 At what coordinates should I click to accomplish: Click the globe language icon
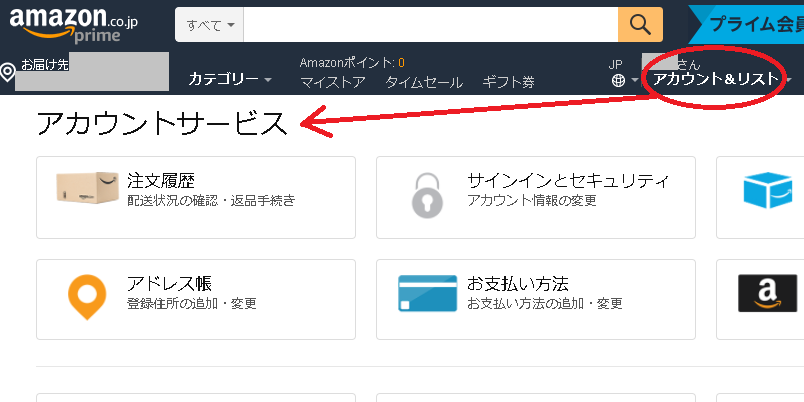618,81
